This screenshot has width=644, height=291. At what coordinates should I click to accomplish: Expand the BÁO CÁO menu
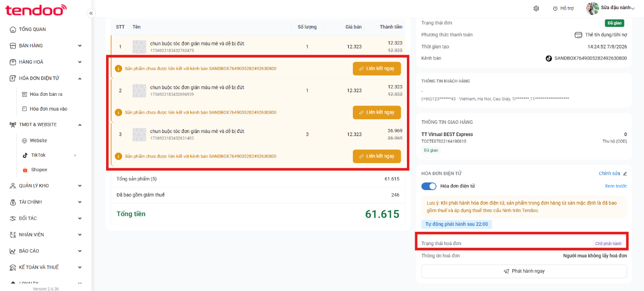click(x=46, y=251)
